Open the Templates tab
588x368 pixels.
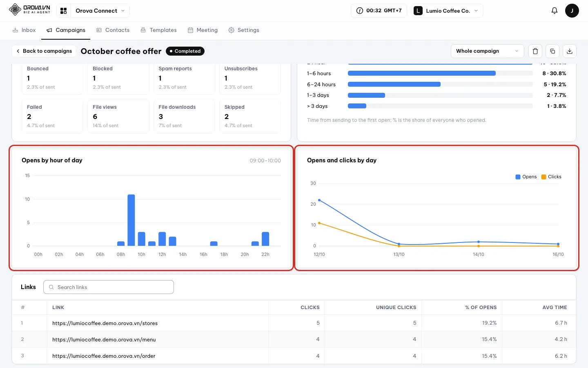click(158, 30)
